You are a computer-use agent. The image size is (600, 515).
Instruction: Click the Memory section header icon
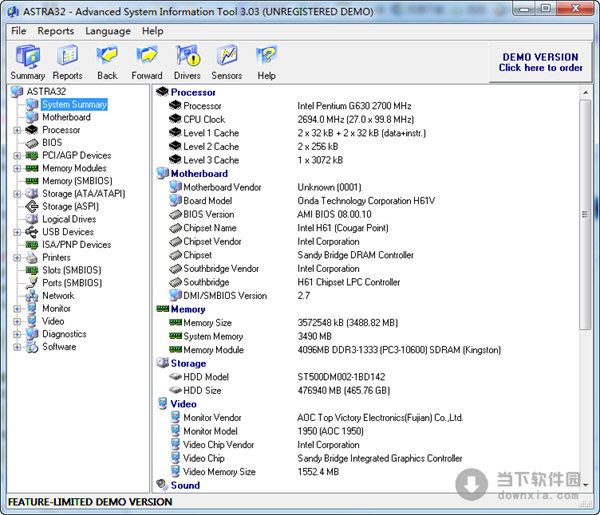pos(163,309)
